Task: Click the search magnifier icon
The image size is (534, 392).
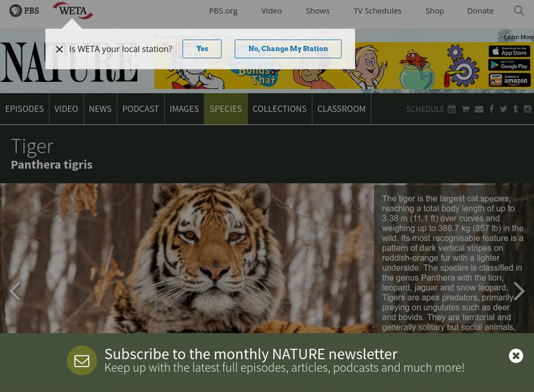Action: [519, 11]
